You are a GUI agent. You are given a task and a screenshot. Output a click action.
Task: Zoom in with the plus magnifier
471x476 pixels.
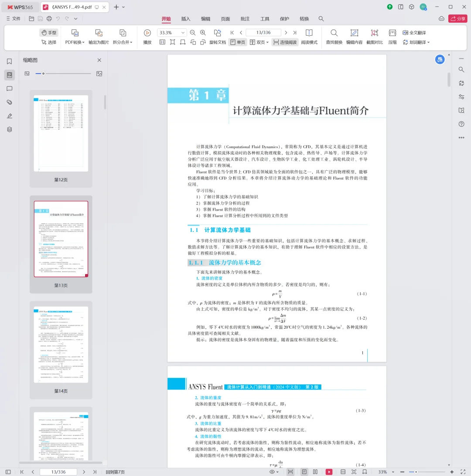[203, 33]
